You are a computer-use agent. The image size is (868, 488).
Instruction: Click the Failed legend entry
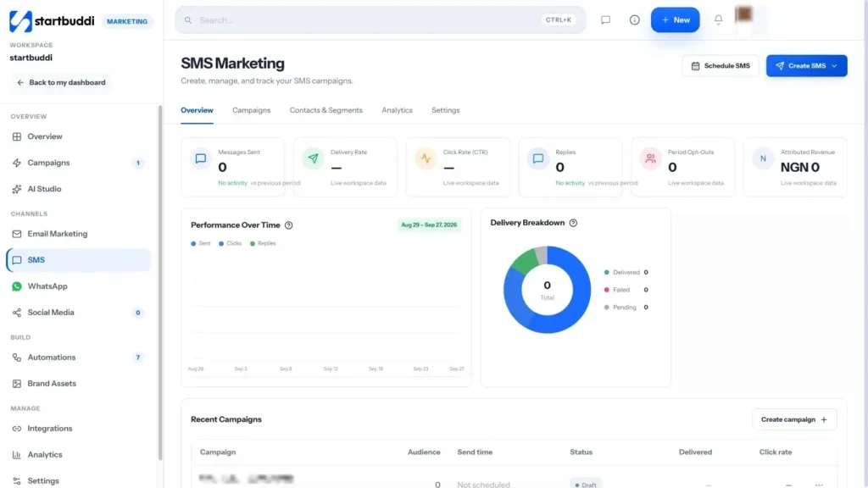[x=626, y=290]
